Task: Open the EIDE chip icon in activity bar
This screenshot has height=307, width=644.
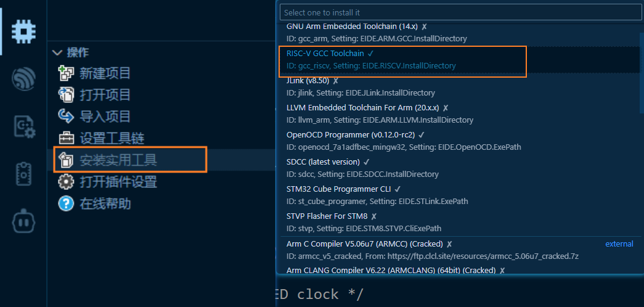Action: tap(23, 29)
